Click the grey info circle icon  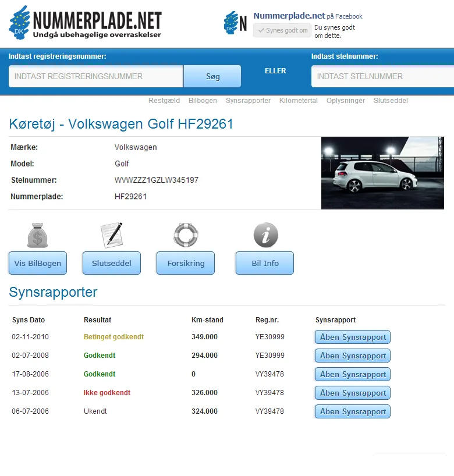(x=266, y=235)
